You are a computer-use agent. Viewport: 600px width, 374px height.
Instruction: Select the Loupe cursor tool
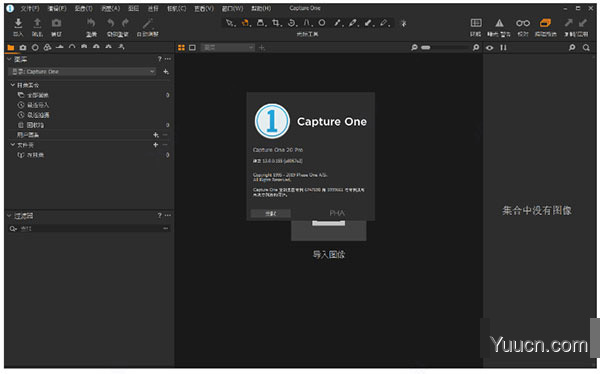(x=261, y=23)
